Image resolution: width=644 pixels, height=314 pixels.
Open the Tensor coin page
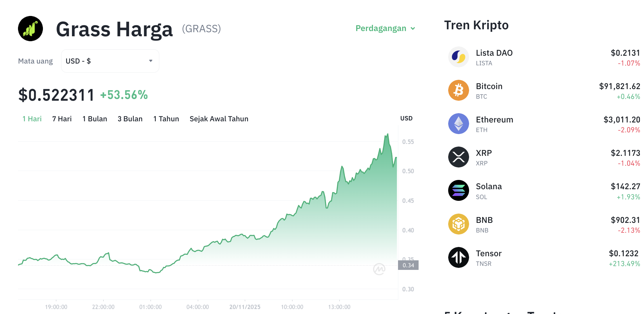pyautogui.click(x=489, y=253)
